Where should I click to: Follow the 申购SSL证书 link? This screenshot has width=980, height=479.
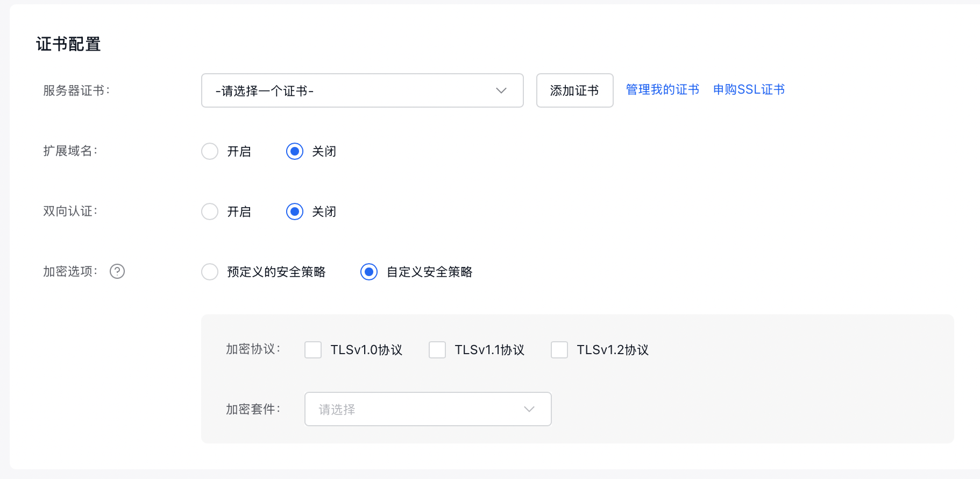coord(749,89)
